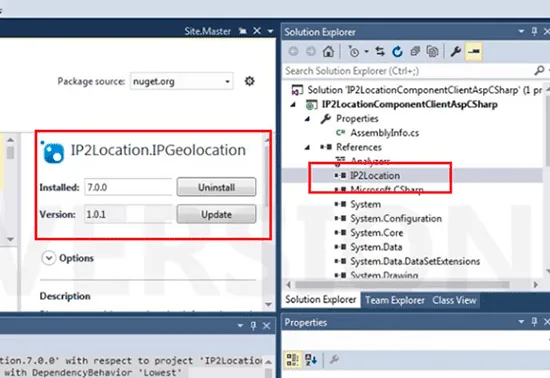Image resolution: width=550 pixels, height=378 pixels.
Task: Click the Solution Explorer horizontal scrollbar
Action: coord(411,284)
